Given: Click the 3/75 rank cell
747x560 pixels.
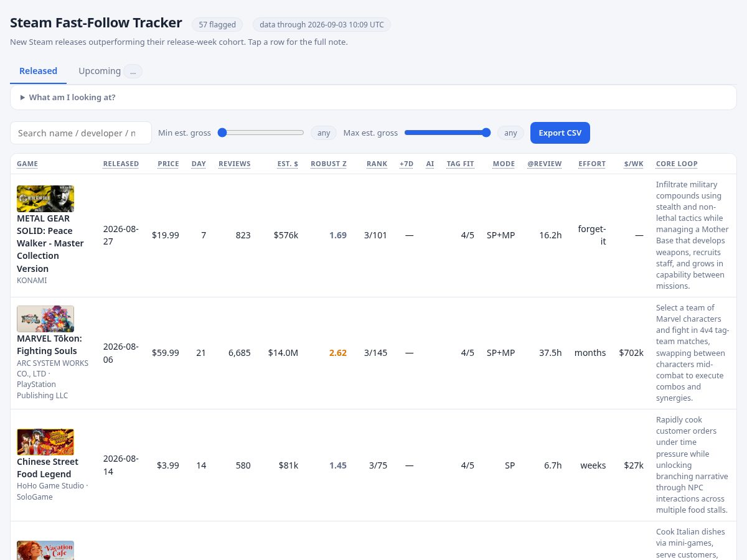Looking at the screenshot, I should pos(378,465).
